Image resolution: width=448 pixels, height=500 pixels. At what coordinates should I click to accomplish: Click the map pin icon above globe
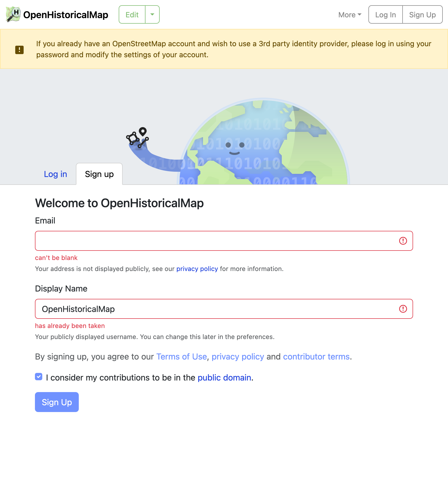[x=143, y=131]
